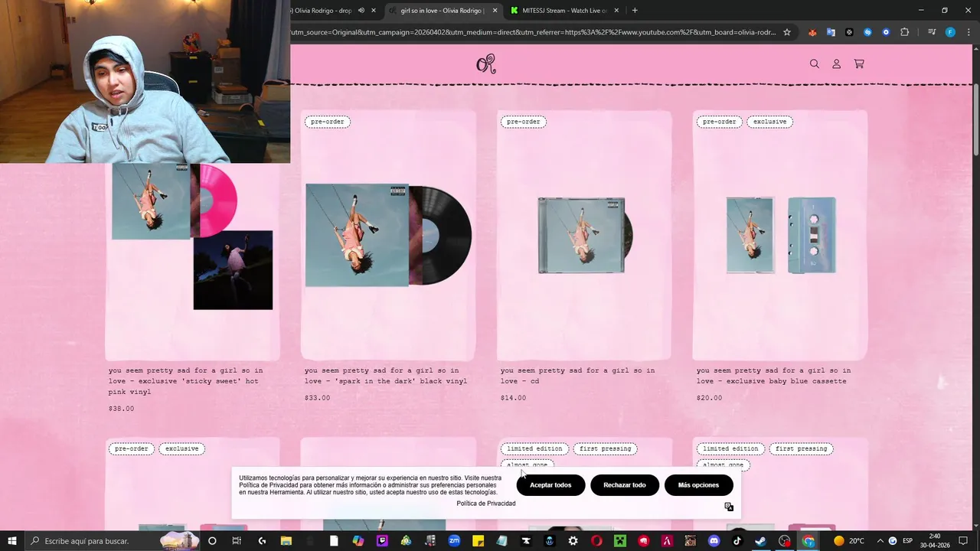Open the Chrome profile avatar

click(950, 32)
